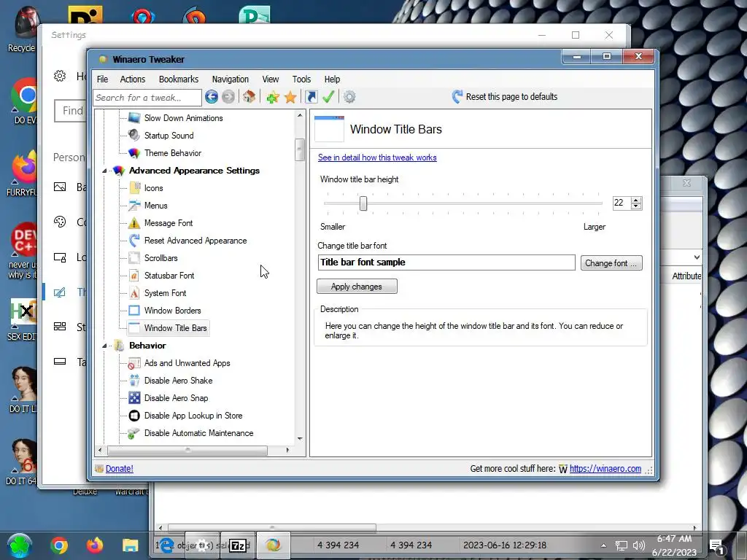Viewport: 747px width, 560px height.
Task: Select the Slow Down Animations icon
Action: (x=134, y=117)
